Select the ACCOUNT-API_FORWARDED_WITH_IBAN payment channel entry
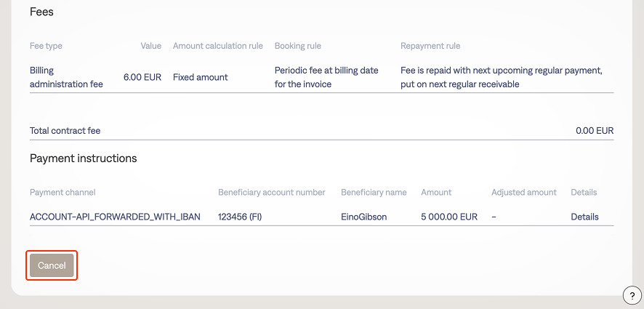This screenshot has height=309, width=644. (x=115, y=217)
